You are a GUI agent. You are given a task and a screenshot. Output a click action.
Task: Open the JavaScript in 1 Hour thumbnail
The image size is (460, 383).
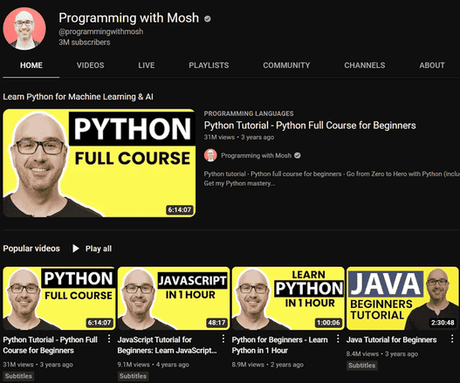(173, 298)
